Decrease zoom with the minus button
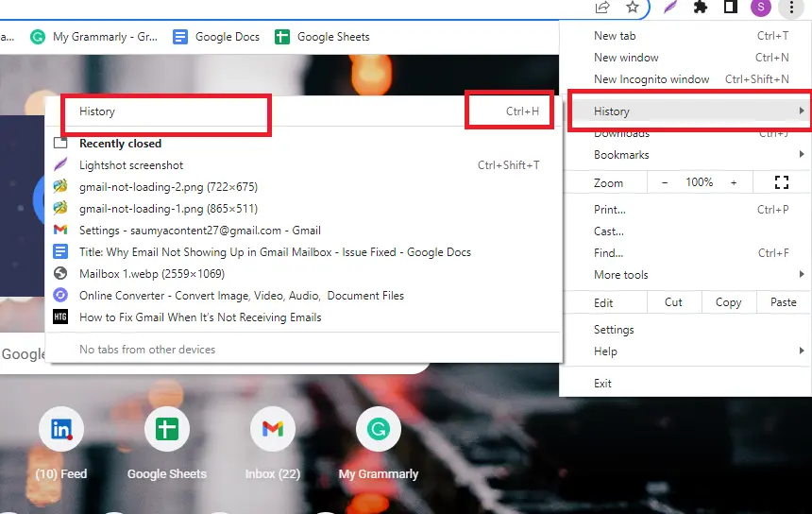812x514 pixels. coord(665,183)
